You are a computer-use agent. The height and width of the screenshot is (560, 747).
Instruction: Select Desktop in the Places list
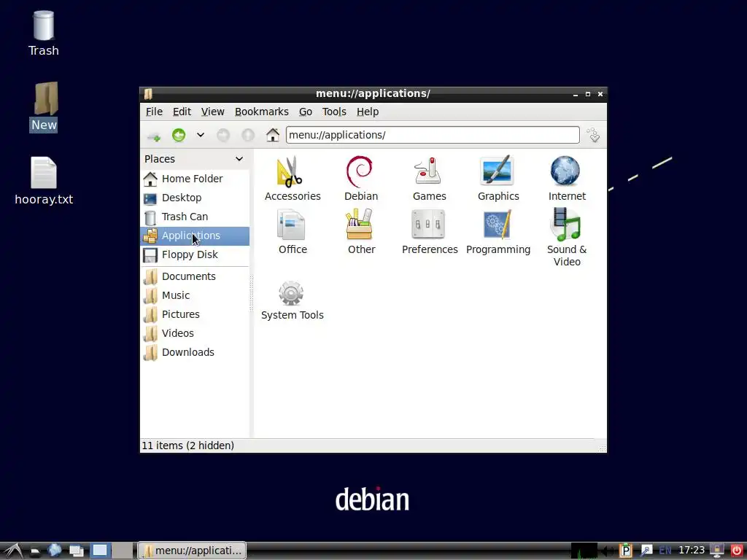(195, 198)
